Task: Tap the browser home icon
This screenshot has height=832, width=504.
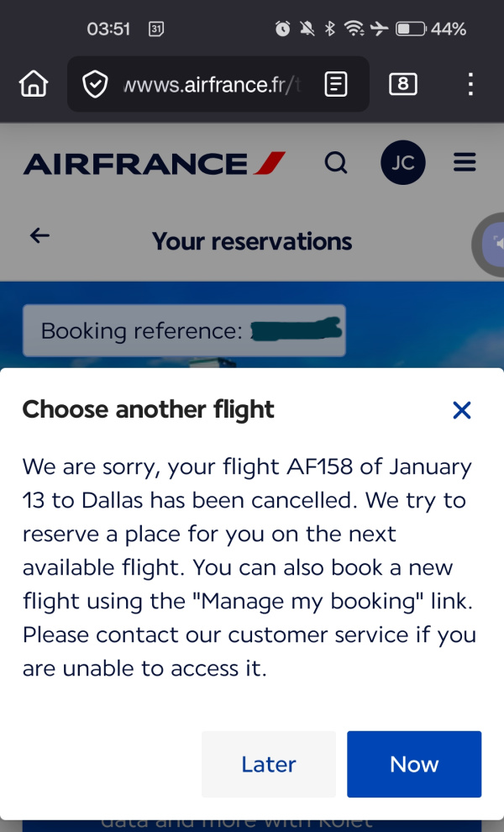Action: click(x=34, y=84)
